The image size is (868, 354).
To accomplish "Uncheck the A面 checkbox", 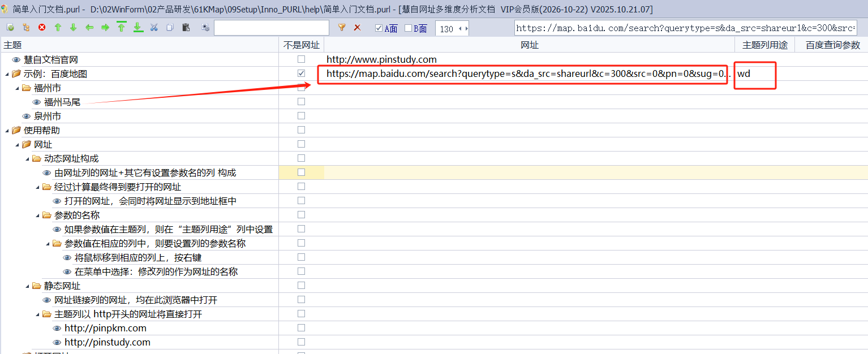I will click(379, 28).
